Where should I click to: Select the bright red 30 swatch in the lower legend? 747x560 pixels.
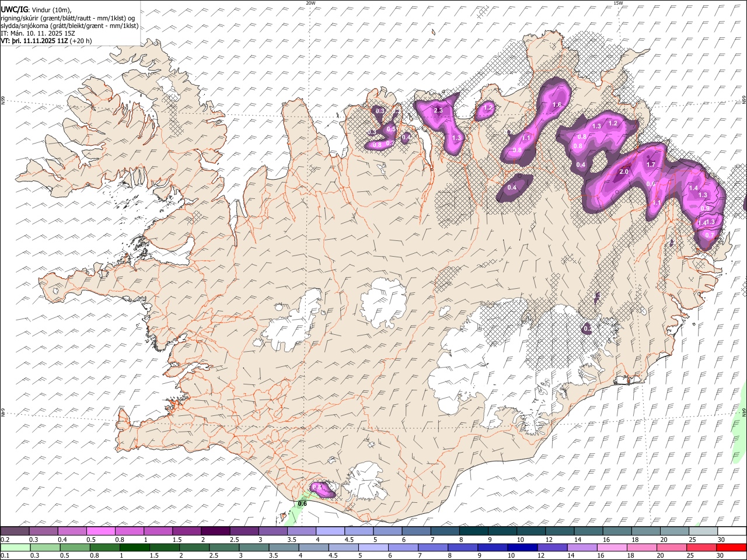tap(732, 548)
